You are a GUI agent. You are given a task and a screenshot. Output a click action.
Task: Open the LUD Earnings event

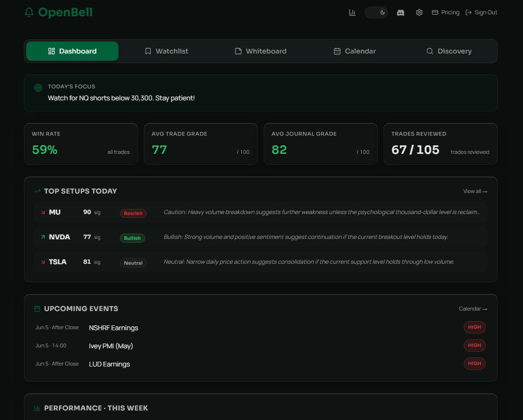[109, 364]
